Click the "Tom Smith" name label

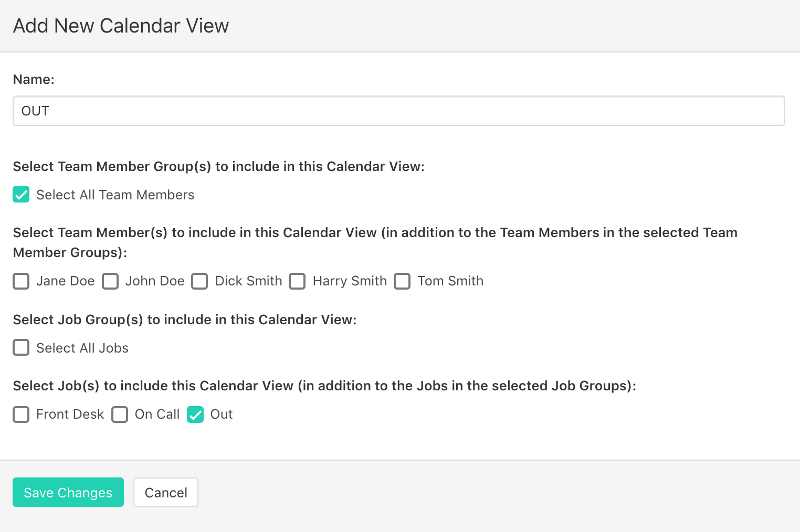point(450,281)
